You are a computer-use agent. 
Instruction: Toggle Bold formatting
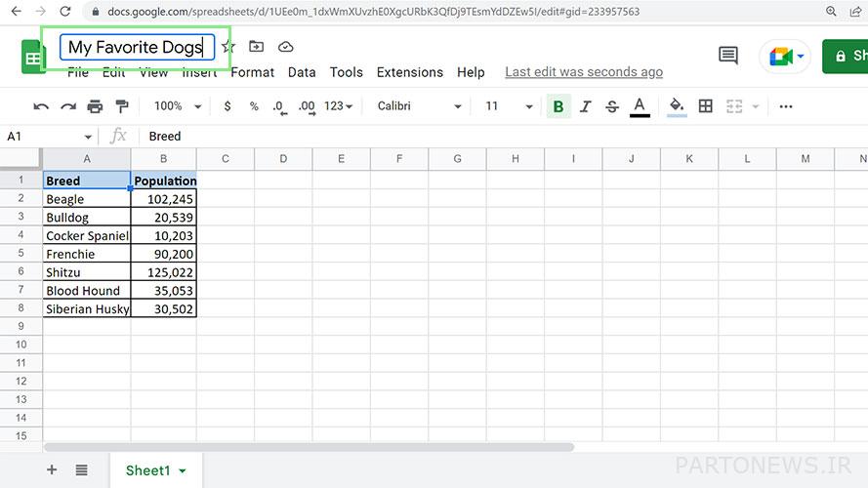point(558,106)
